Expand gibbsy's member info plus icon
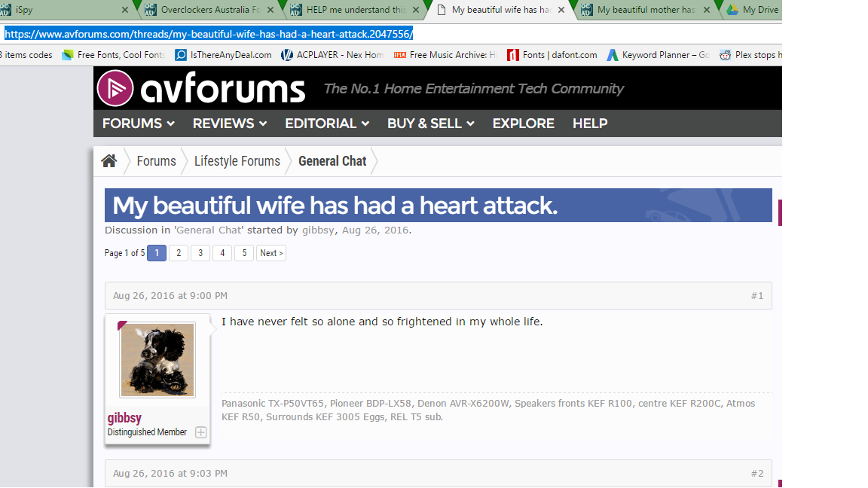868x488 pixels. click(201, 432)
